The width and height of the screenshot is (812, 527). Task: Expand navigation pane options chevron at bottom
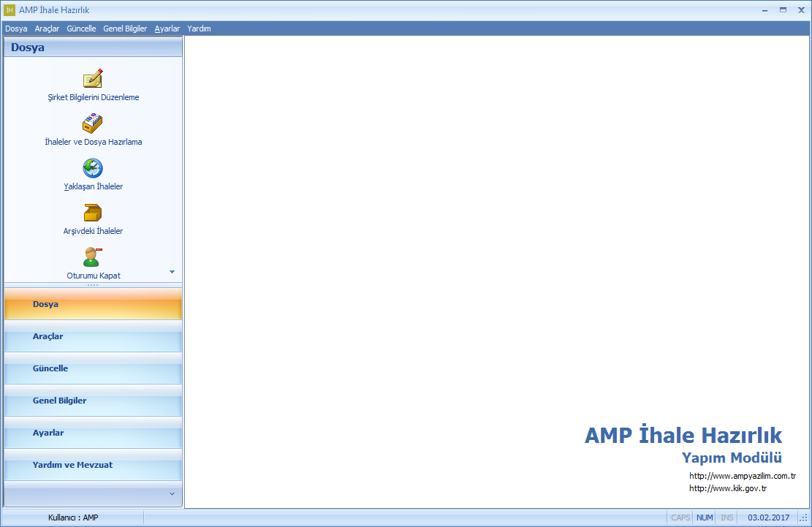pyautogui.click(x=172, y=494)
